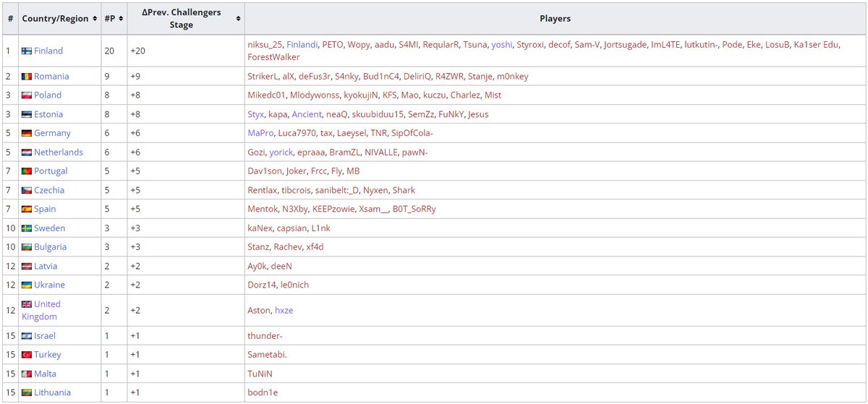This screenshot has height=404, width=868.
Task: Open player m0nkey's page
Action: pyautogui.click(x=512, y=77)
